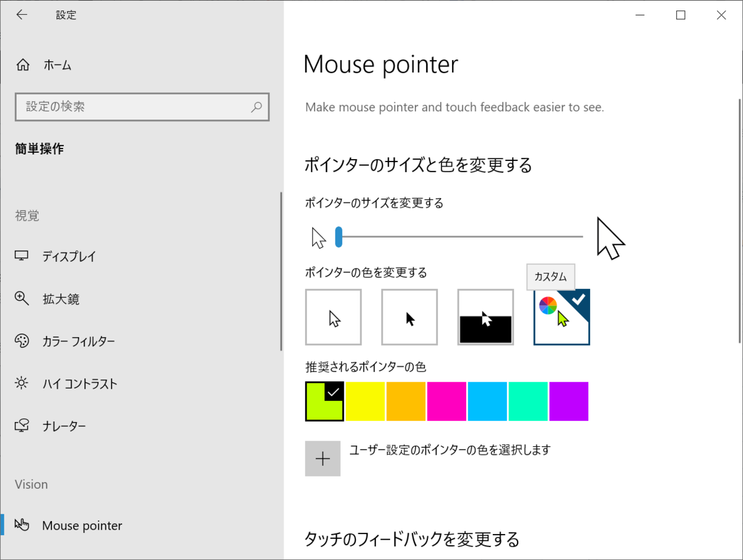743x560 pixels.
Task: Choose the custom color pointer option
Action: (x=562, y=317)
